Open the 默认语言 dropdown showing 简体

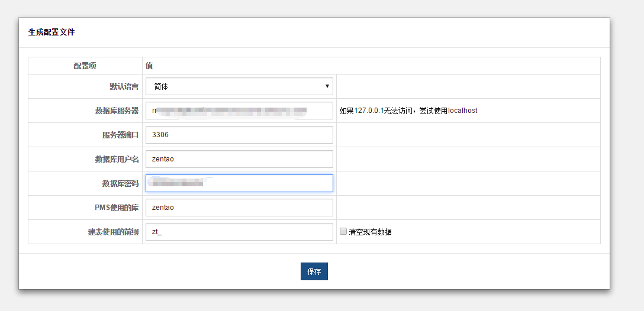coord(239,86)
